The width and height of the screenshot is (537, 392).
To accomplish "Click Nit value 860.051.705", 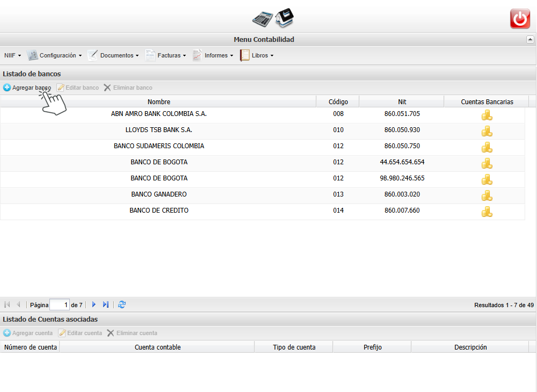I will (x=402, y=114).
